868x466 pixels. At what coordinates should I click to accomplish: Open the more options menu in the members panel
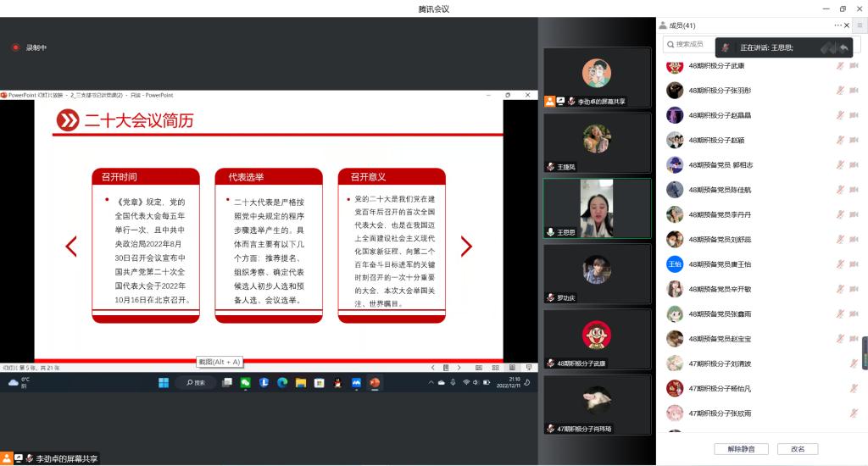point(837,26)
